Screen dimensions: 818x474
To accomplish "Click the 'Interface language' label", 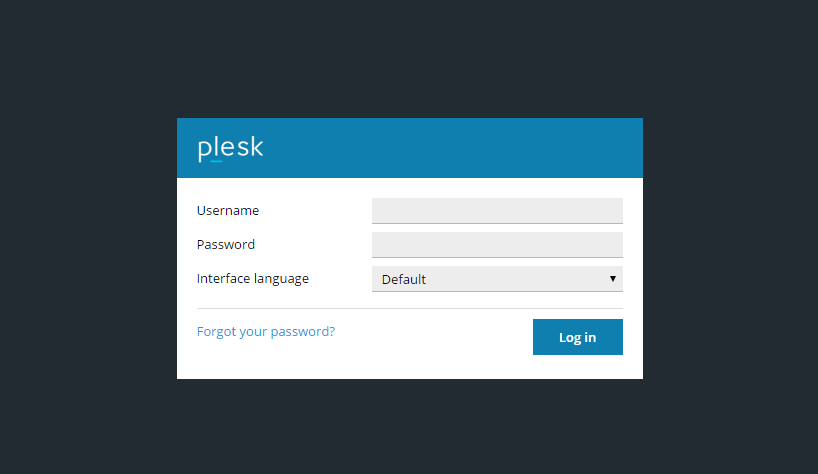I will click(253, 278).
